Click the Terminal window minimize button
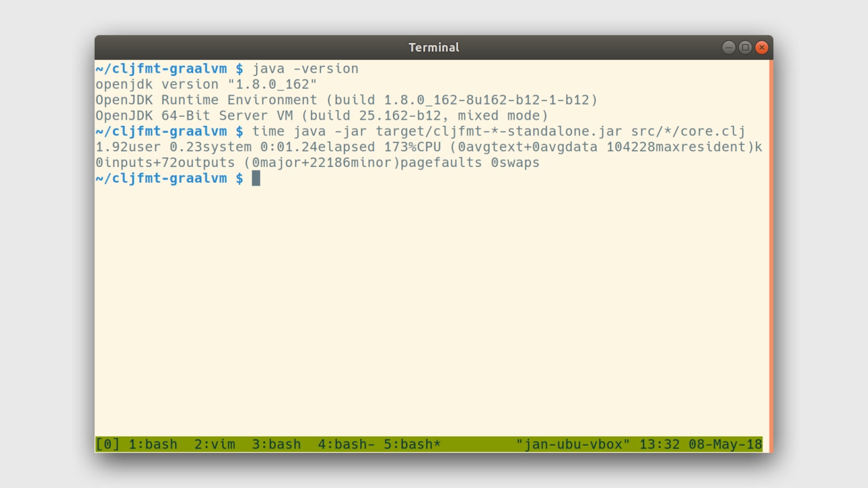Viewport: 868px width, 488px height. click(x=729, y=48)
